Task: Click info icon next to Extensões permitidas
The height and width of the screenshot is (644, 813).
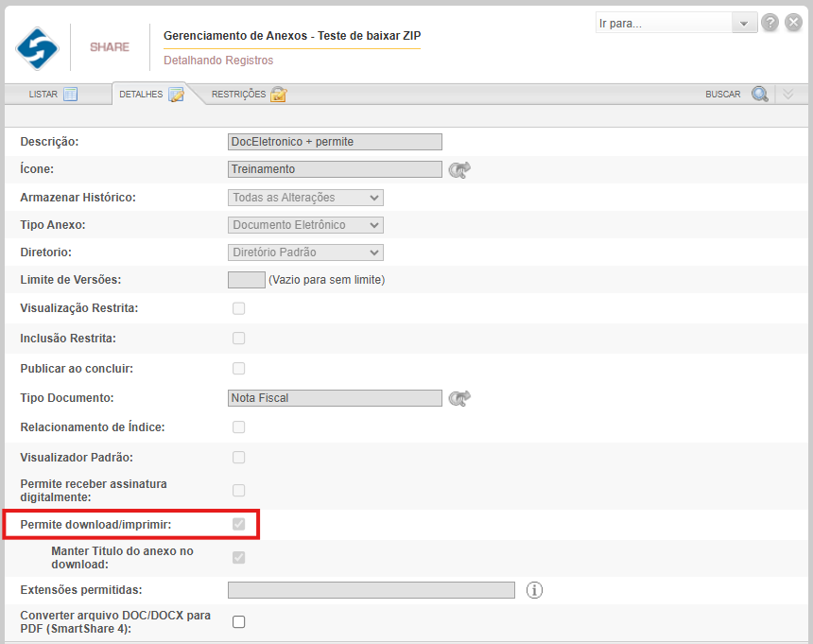Action: point(535,590)
